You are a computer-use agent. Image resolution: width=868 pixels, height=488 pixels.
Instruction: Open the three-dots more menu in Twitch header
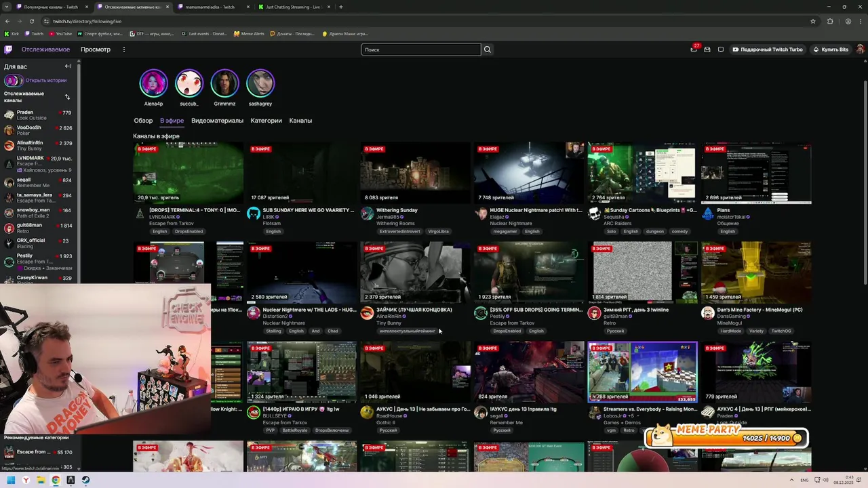[123, 49]
